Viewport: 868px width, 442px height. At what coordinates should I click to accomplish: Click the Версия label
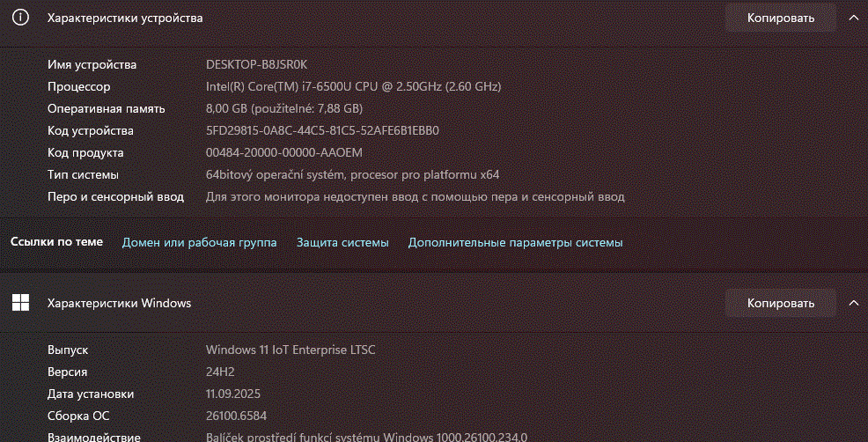coord(67,372)
